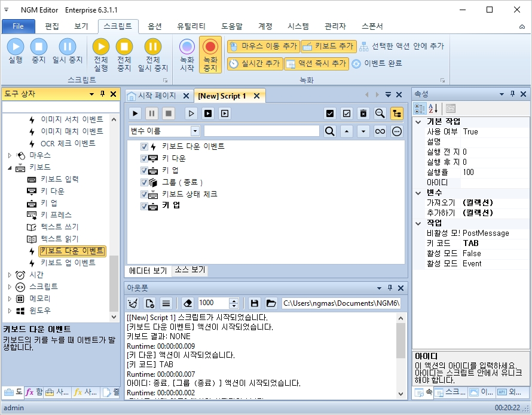Image resolution: width=532 pixels, height=415 pixels.
Task: Save the output log with the floppy icon
Action: pyautogui.click(x=254, y=303)
